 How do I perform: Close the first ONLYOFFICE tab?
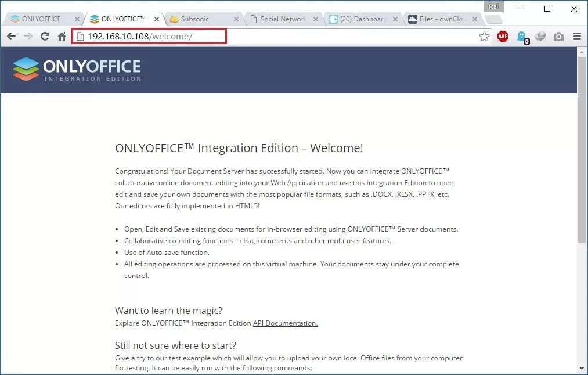coord(77,19)
